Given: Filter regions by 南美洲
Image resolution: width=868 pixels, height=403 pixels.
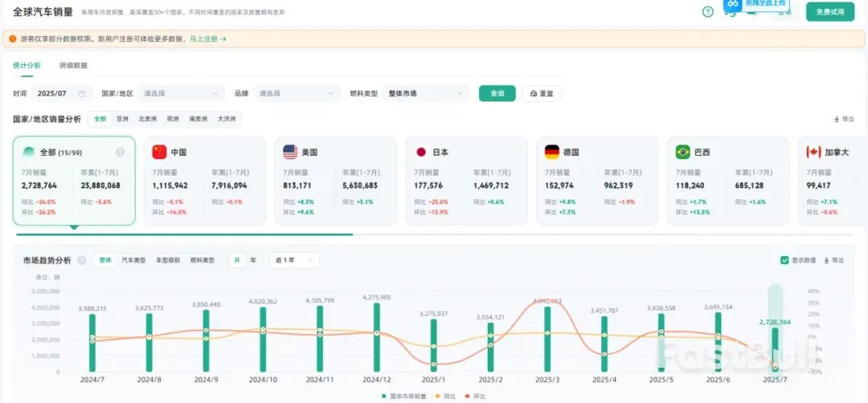Looking at the screenshot, I should 199,119.
